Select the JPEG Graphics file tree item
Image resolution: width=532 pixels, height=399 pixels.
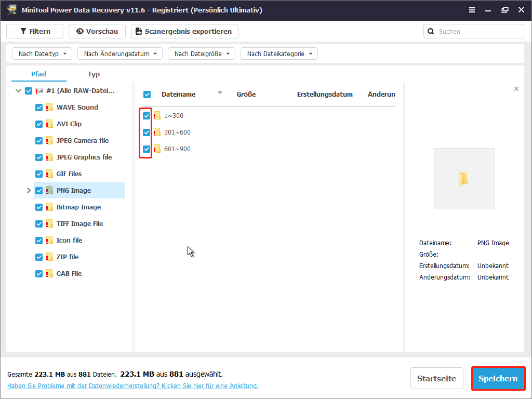84,157
